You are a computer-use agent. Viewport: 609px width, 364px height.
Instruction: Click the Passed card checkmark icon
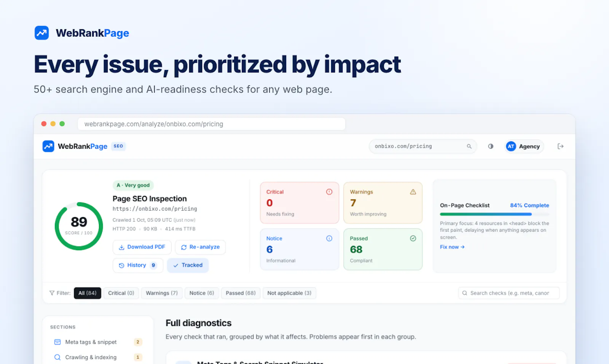click(x=413, y=238)
